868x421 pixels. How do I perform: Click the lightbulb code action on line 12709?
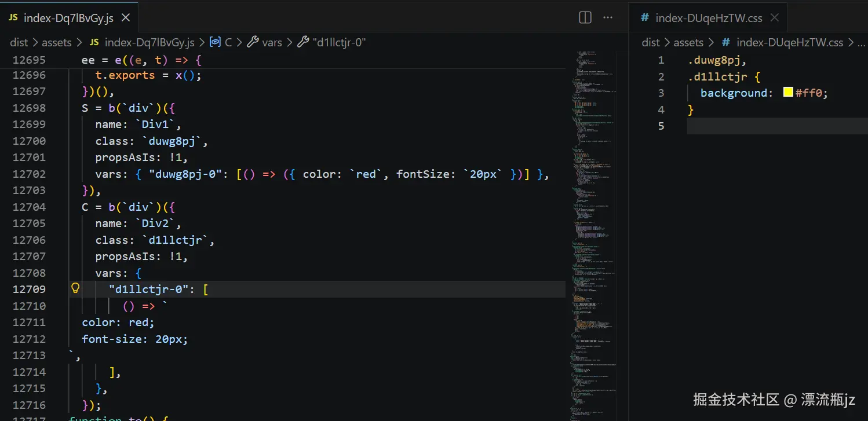(x=75, y=288)
